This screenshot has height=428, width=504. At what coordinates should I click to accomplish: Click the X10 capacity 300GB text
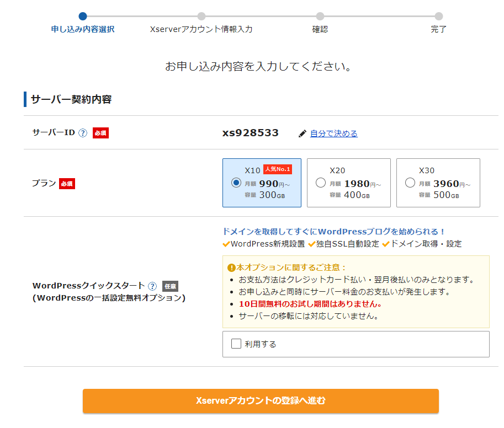point(272,195)
